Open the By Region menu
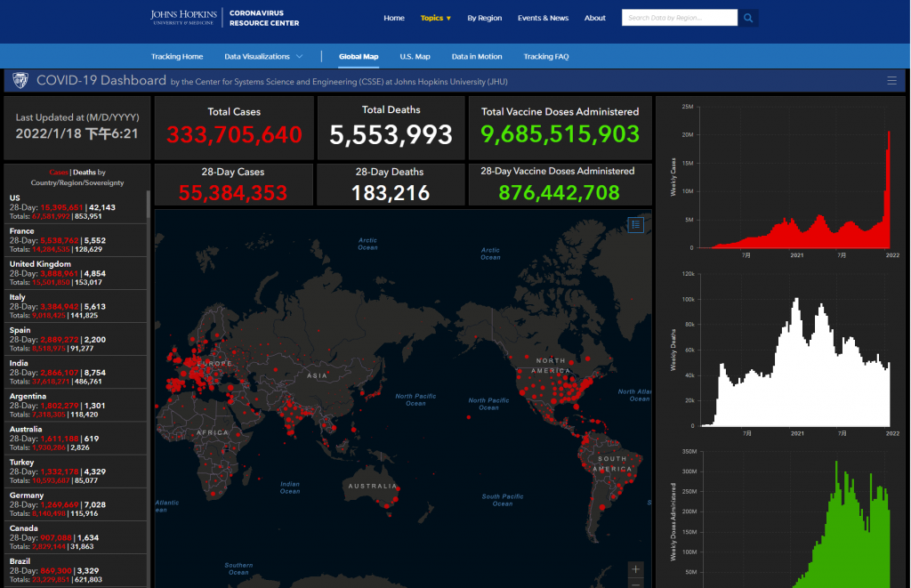 [484, 18]
